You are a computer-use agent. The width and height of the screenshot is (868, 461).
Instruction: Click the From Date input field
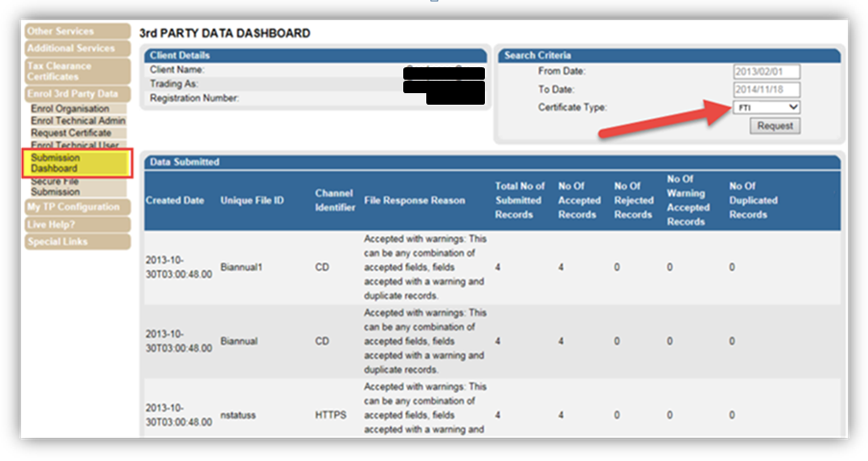[766, 72]
